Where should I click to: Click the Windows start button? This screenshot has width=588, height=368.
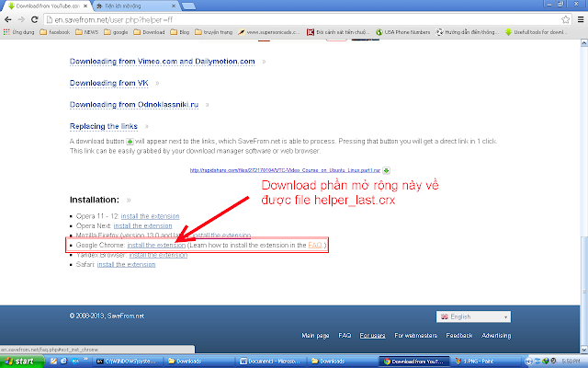[x=20, y=362]
